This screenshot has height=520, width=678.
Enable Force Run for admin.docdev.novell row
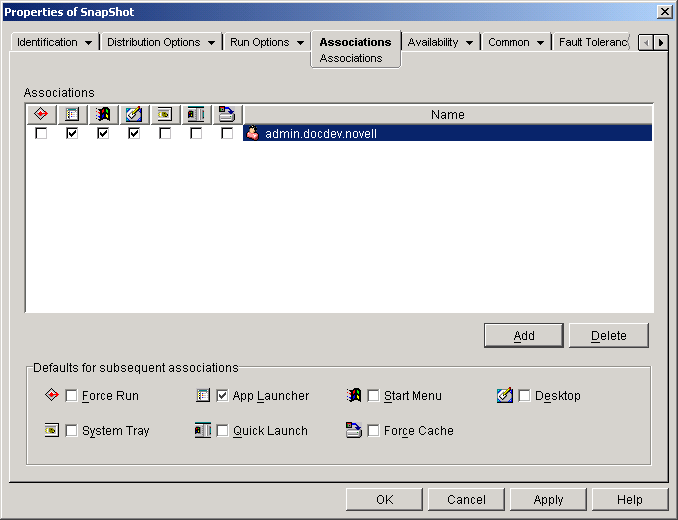[x=41, y=134]
